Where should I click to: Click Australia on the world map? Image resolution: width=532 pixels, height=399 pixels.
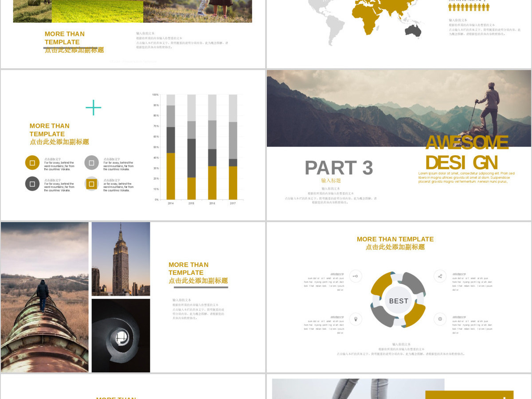413,30
